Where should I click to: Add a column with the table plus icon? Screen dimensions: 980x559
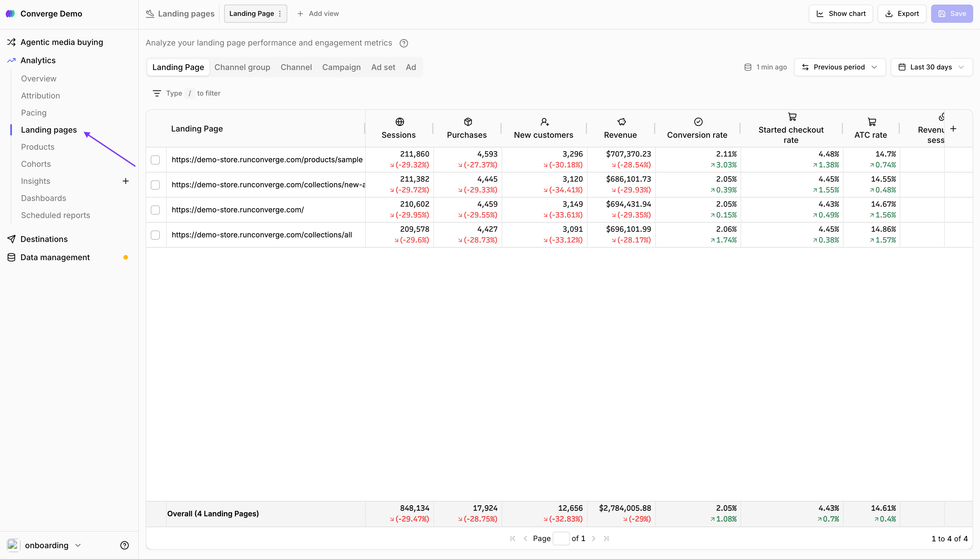pos(953,129)
